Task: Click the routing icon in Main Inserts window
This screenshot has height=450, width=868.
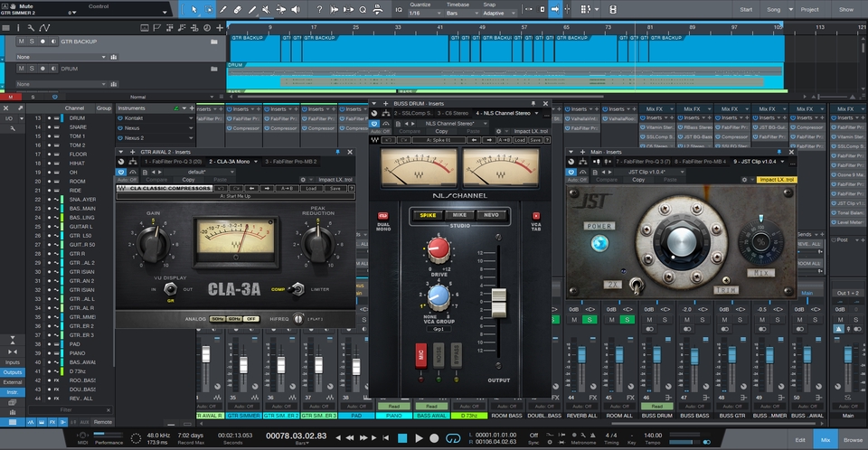Action: (x=583, y=162)
